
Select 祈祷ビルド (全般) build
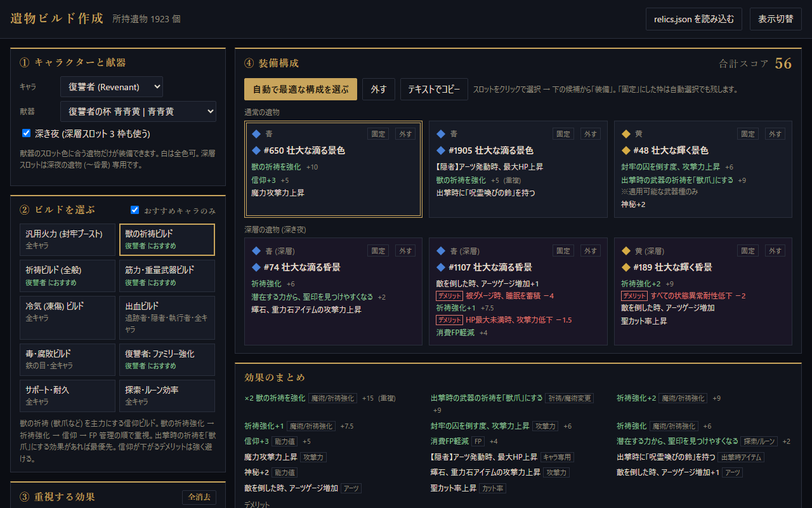click(68, 276)
